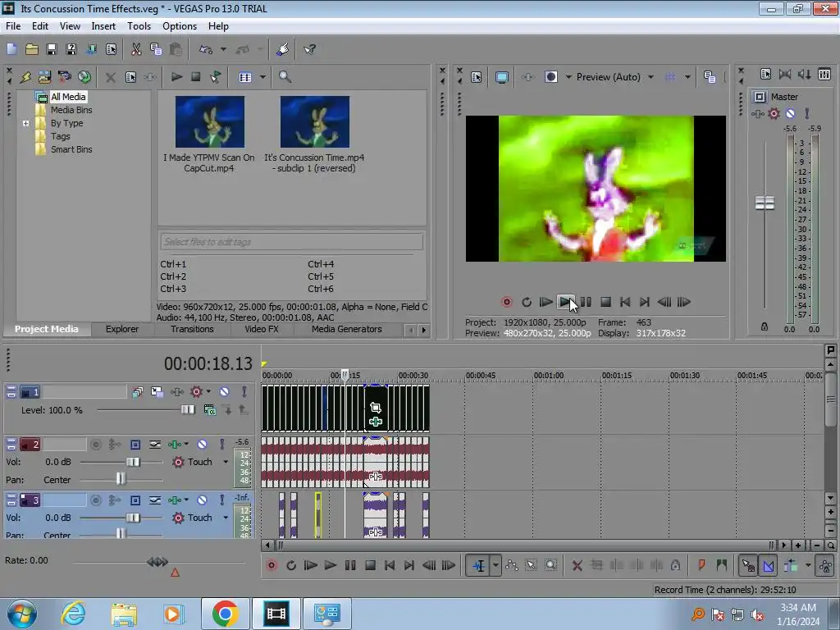Screen dimensions: 840x630
Task: Click the magnifier search icon in Project Media
Action: (285, 77)
